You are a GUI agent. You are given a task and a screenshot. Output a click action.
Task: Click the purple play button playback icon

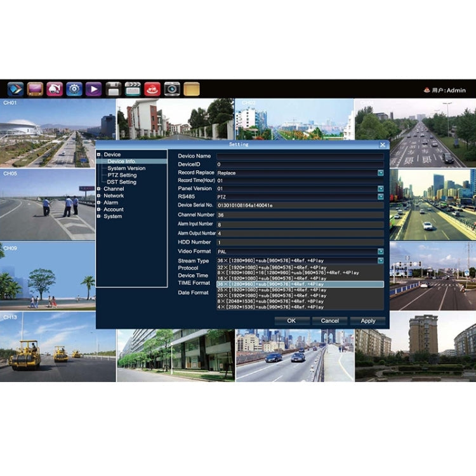click(x=94, y=89)
